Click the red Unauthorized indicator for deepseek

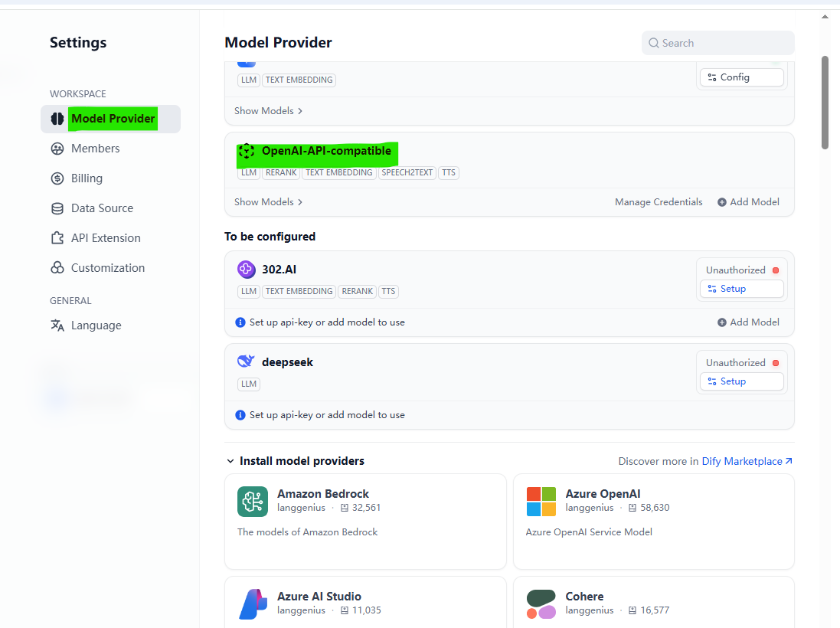pyautogui.click(x=775, y=363)
